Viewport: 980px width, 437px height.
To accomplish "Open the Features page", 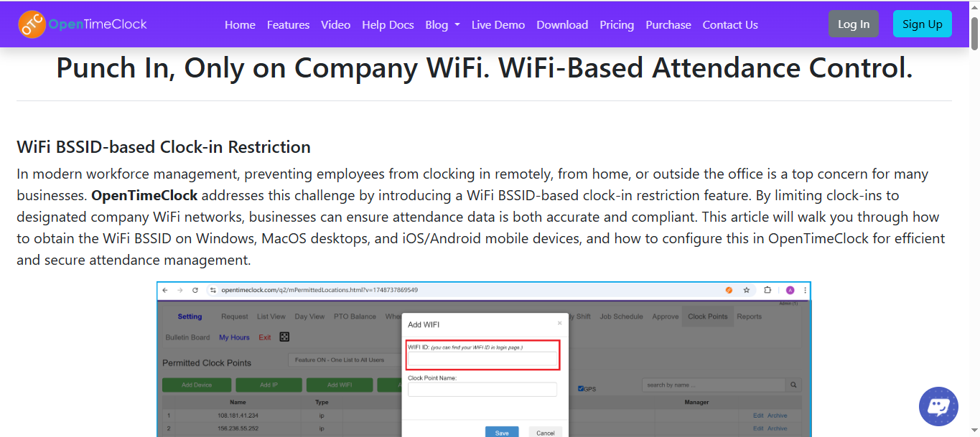I will click(288, 24).
